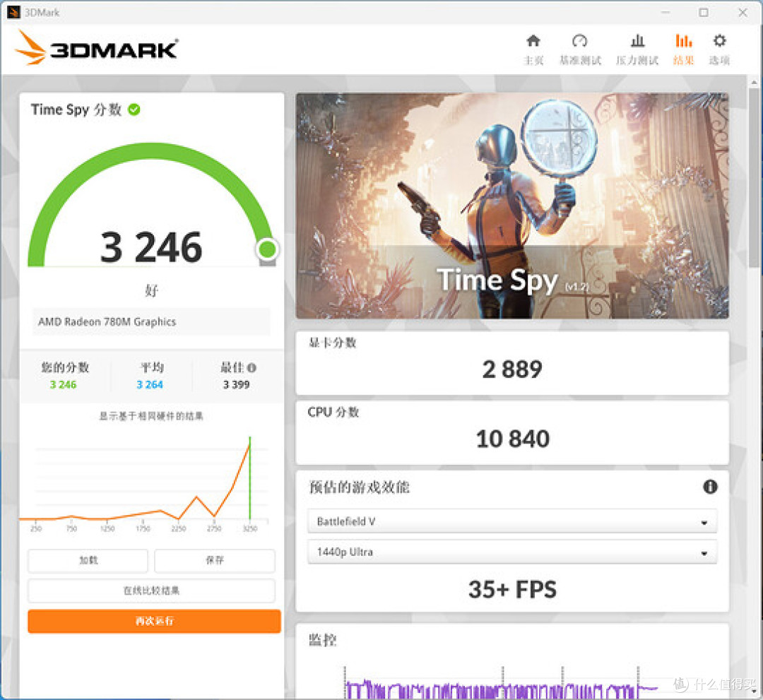Screen dimensions: 763x700
Task: Click the Time Spy 分数 heading
Action: [76, 110]
